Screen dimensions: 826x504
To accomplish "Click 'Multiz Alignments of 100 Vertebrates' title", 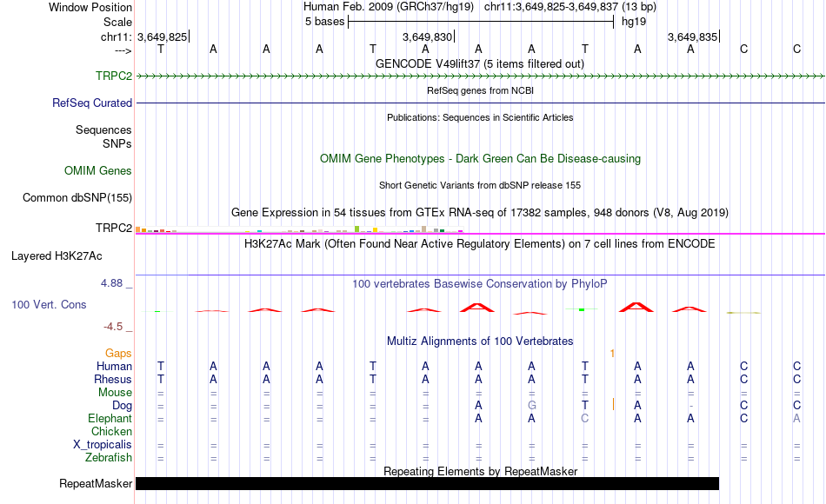I will click(480, 341).
